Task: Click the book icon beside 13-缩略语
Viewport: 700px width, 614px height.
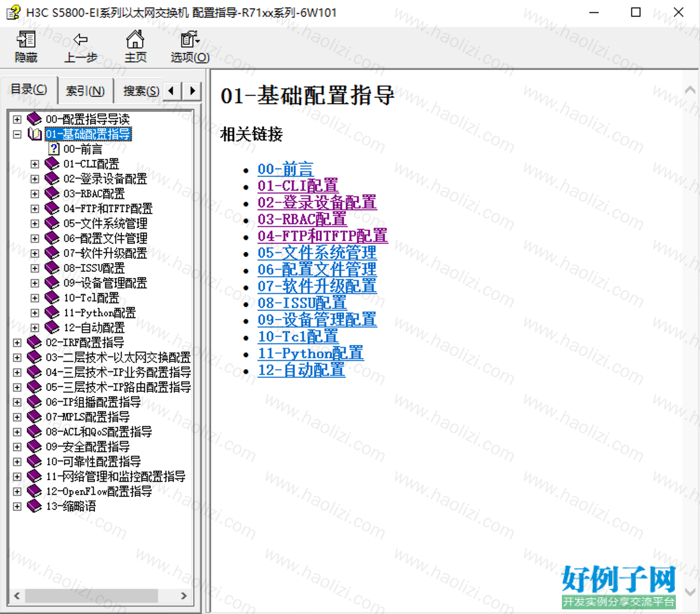Action: (34, 506)
